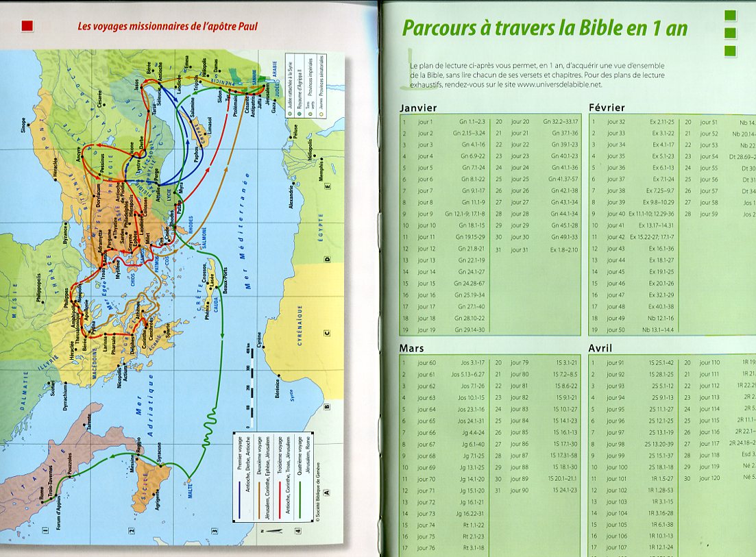Image resolution: width=756 pixels, height=557 pixels.
Task: Click the reading "Ex 2.11-25" in Février
Action: click(662, 122)
